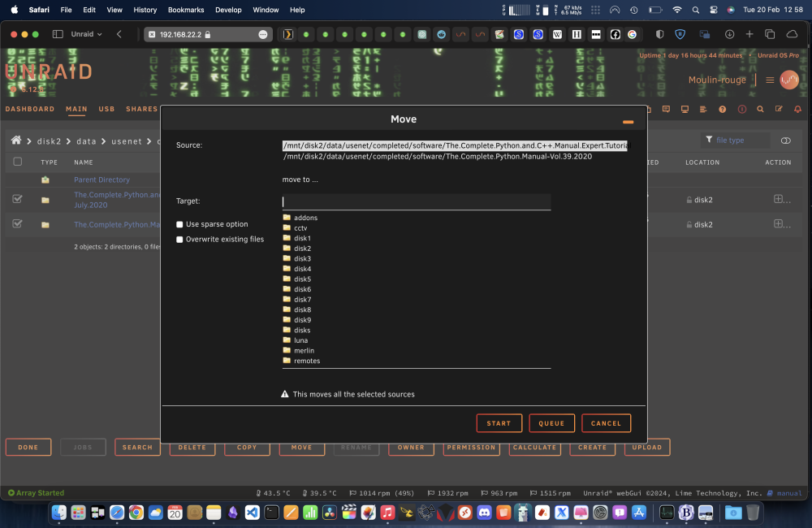This screenshot has width=812, height=528.
Task: Click the lock icon beside the first disk2 location
Action: tap(689, 200)
